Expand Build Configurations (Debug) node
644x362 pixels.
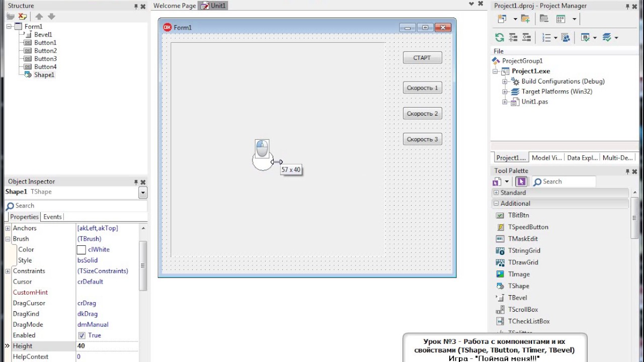(x=505, y=81)
